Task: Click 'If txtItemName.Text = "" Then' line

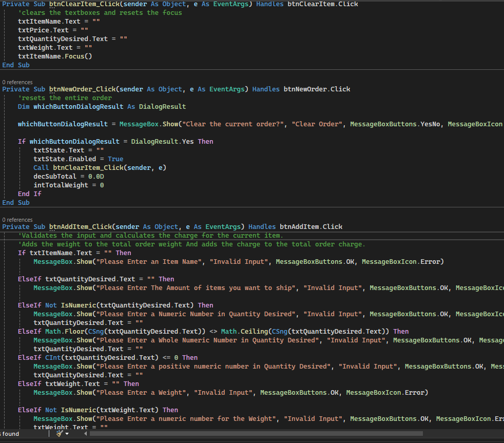Action: click(74, 253)
